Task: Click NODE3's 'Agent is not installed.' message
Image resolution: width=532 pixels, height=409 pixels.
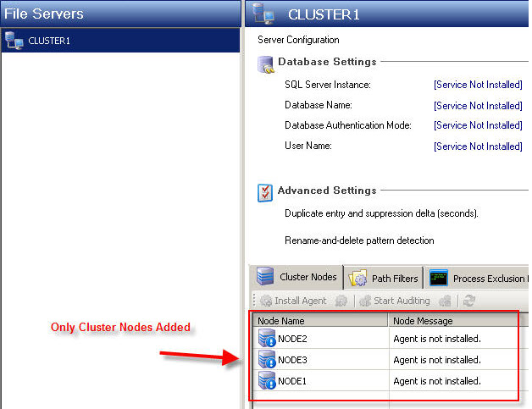Action: (437, 360)
